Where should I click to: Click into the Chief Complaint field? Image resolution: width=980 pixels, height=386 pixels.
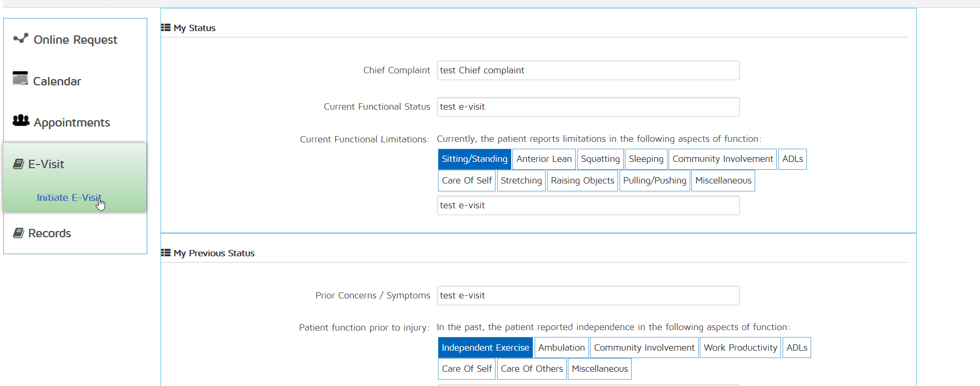tap(588, 71)
